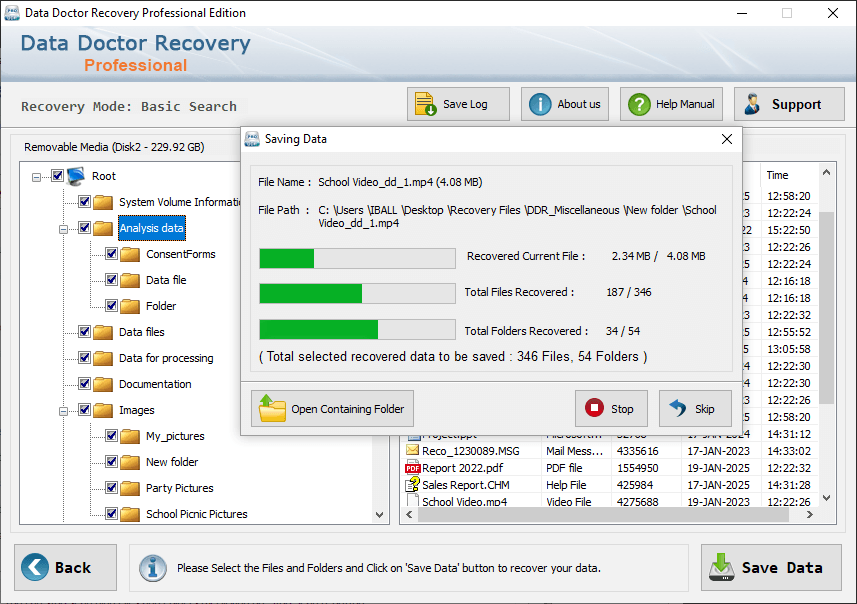Click the Help Manual question mark icon
Screen dimensions: 857x604
[639, 104]
